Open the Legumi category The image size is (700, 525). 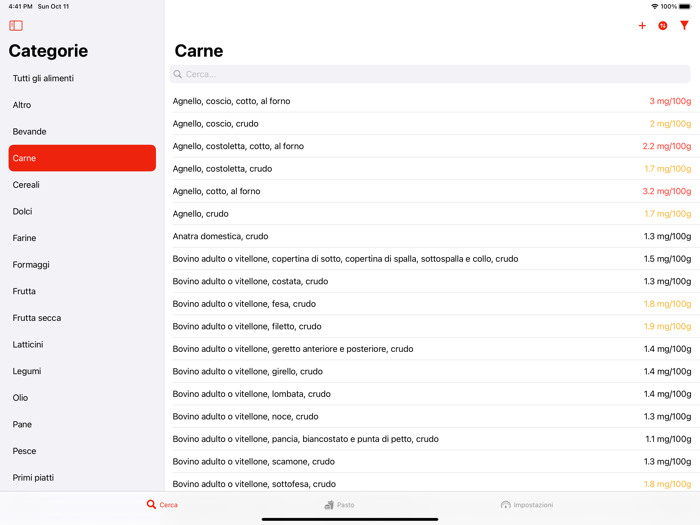(x=82, y=371)
